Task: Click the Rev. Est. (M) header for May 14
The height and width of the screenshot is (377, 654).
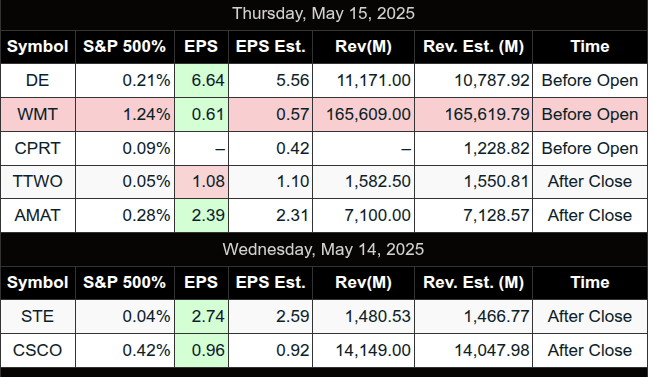Action: [x=473, y=283]
